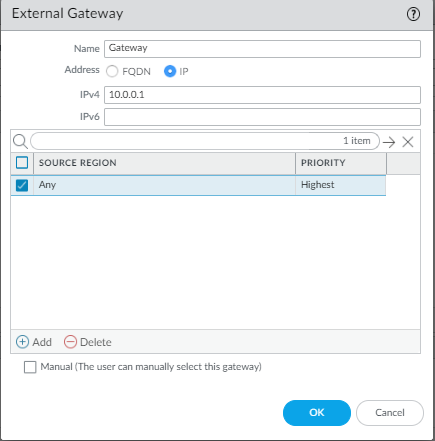Open the help question mark icon

(x=413, y=14)
